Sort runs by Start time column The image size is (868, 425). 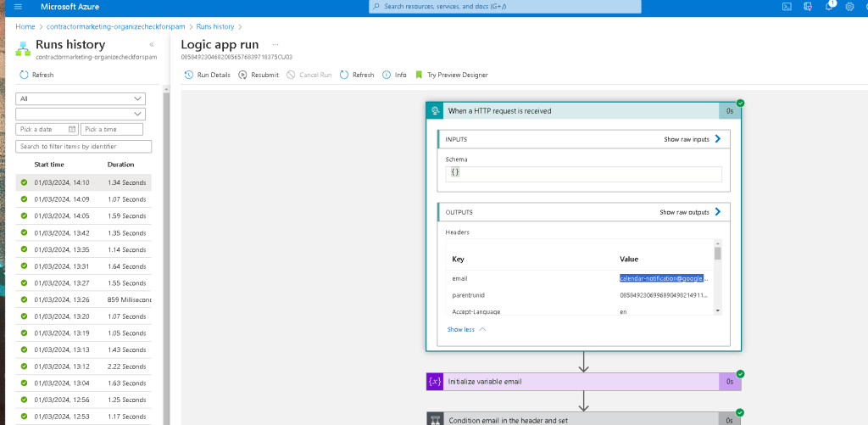48,165
